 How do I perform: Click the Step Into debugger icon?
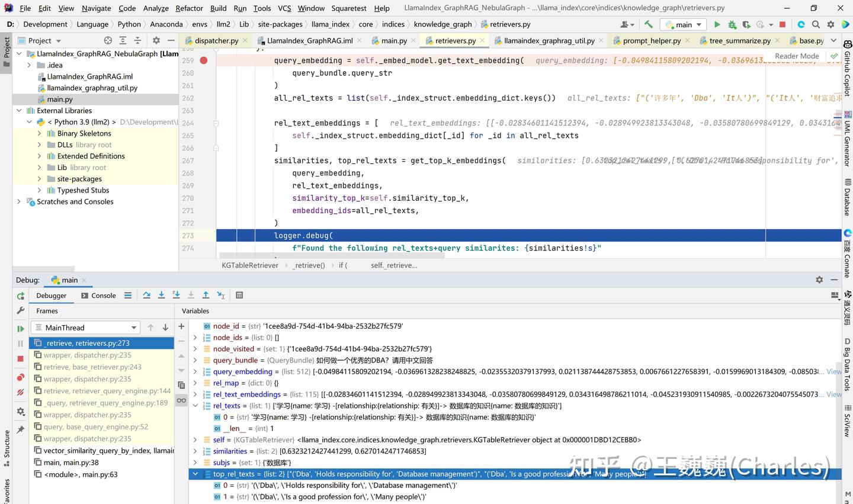(161, 295)
